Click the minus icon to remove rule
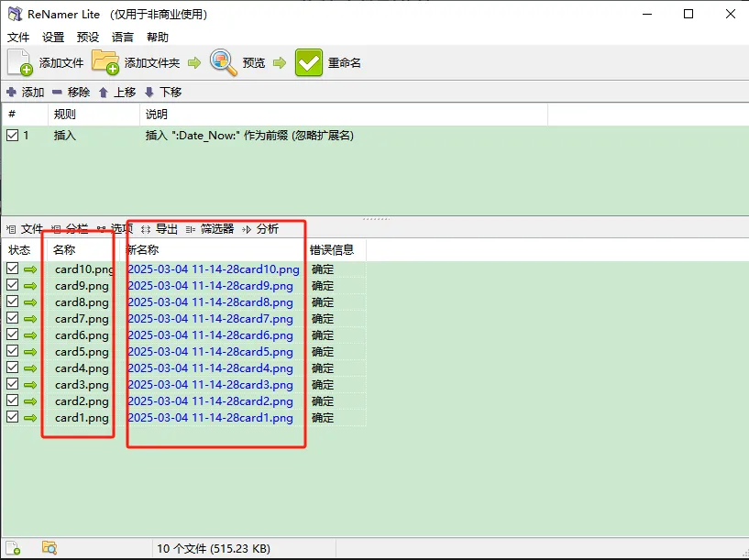 coord(58,92)
